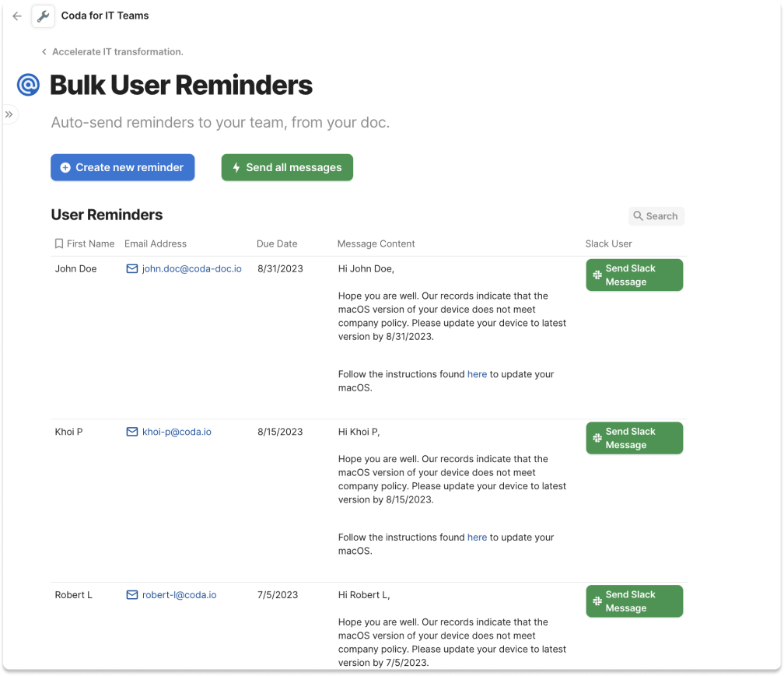Image resolution: width=784 pixels, height=676 pixels.
Task: Click the Message Content column header
Action: (376, 243)
